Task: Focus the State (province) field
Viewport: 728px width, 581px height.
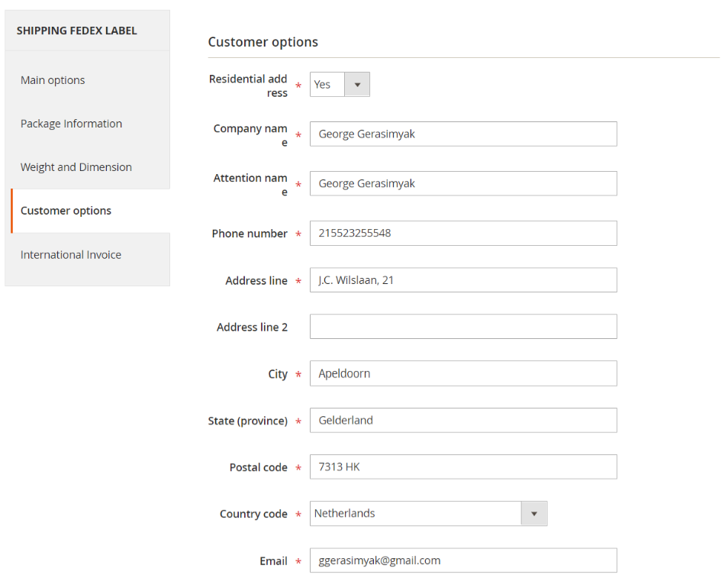Action: [462, 421]
